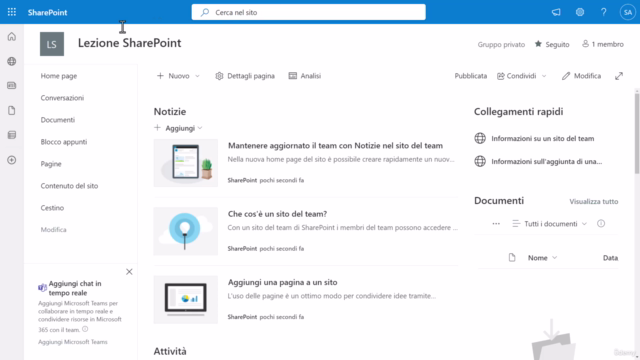Open the megaphone feedback icon

pos(556,12)
